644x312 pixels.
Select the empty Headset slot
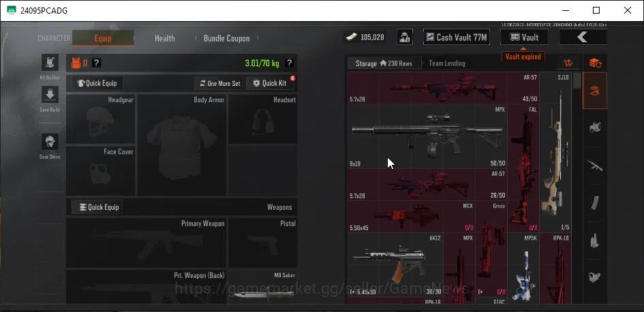(263, 119)
